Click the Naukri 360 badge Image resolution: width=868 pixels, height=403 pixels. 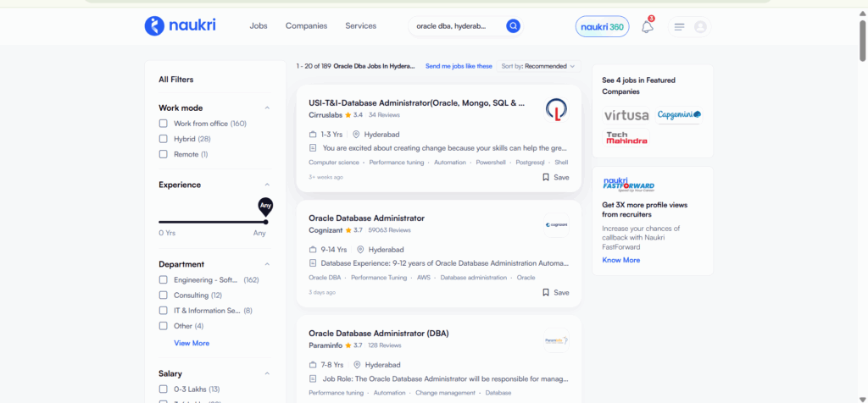(603, 27)
